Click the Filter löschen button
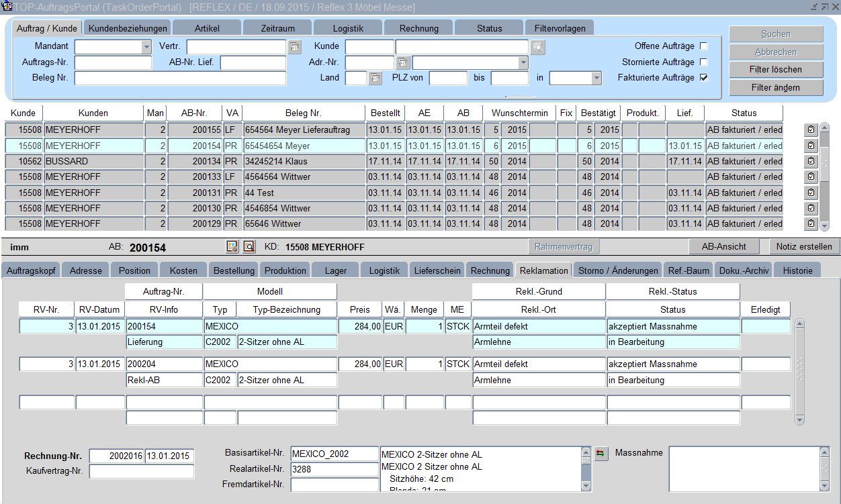This screenshot has height=504, width=841. click(776, 70)
